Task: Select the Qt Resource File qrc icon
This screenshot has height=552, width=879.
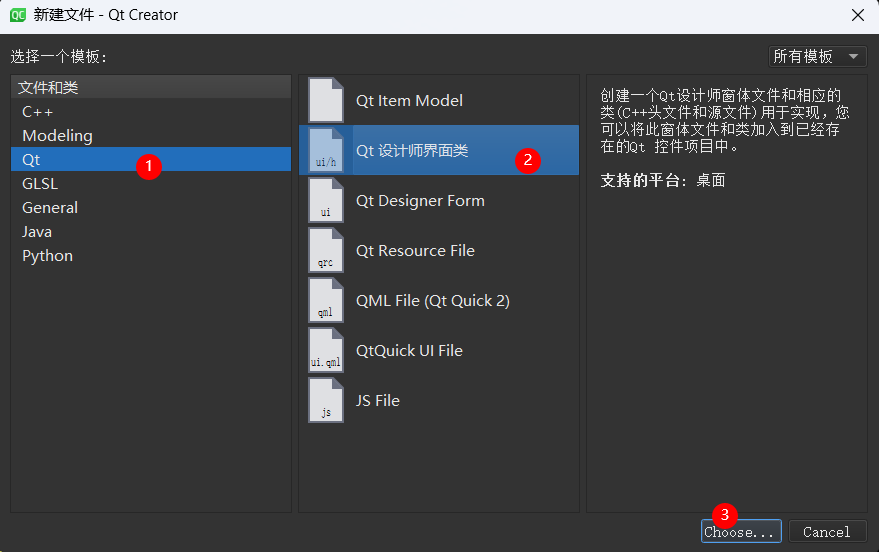Action: coord(326,250)
